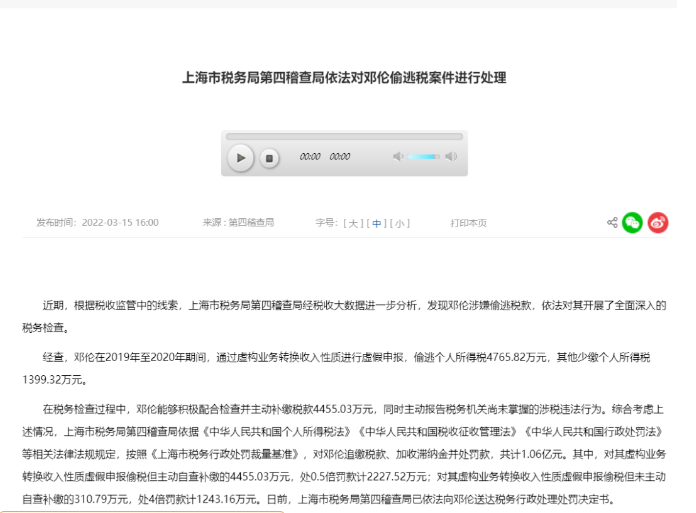
Task: Click the share icon
Action: tap(612, 223)
